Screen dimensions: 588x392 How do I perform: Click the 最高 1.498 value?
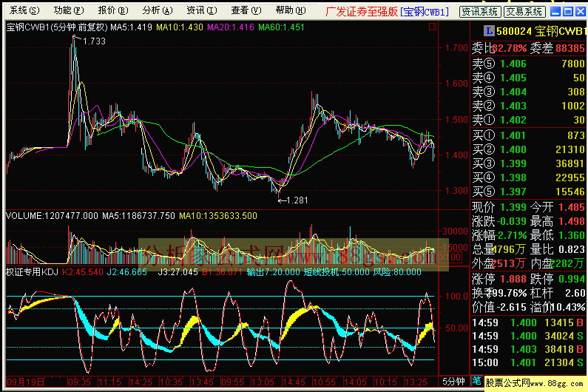coord(572,221)
